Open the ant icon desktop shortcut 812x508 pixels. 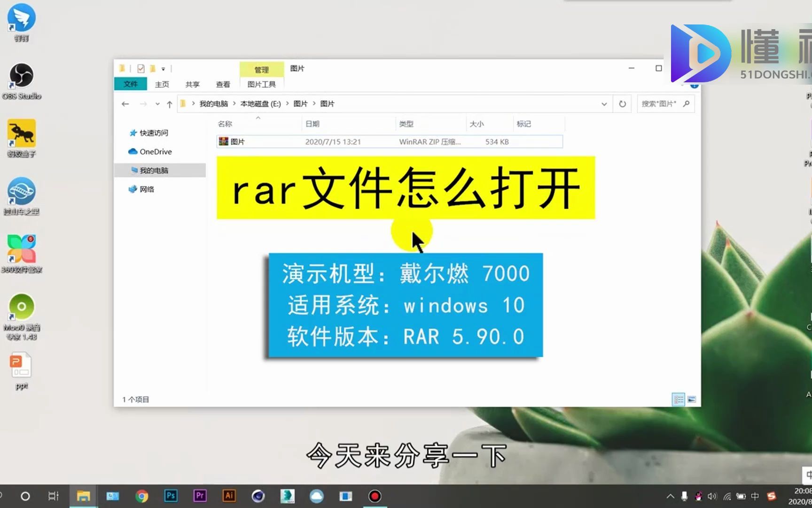coord(22,138)
